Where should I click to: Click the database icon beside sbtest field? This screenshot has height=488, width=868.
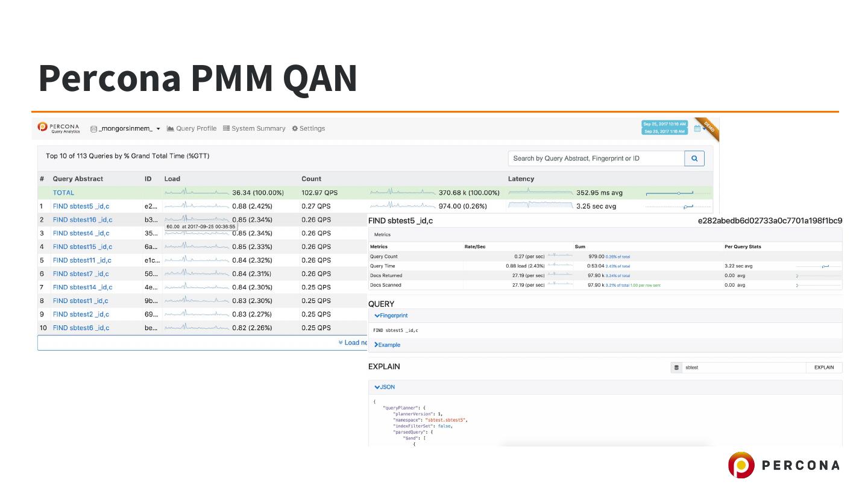point(676,368)
